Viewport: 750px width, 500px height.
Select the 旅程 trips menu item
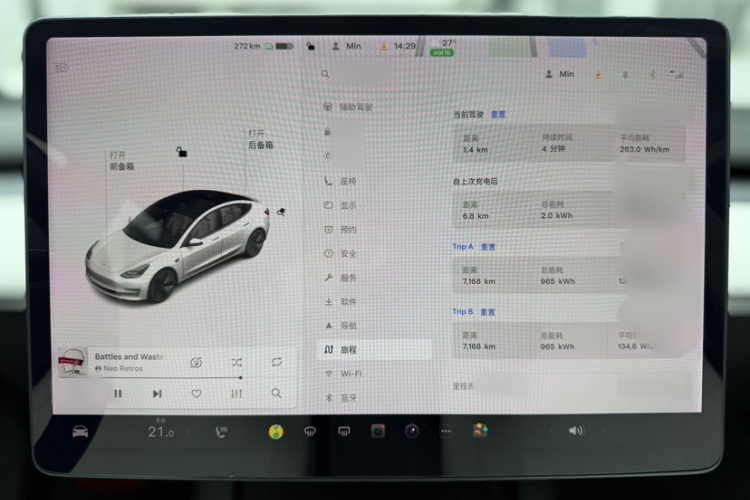tap(374, 350)
